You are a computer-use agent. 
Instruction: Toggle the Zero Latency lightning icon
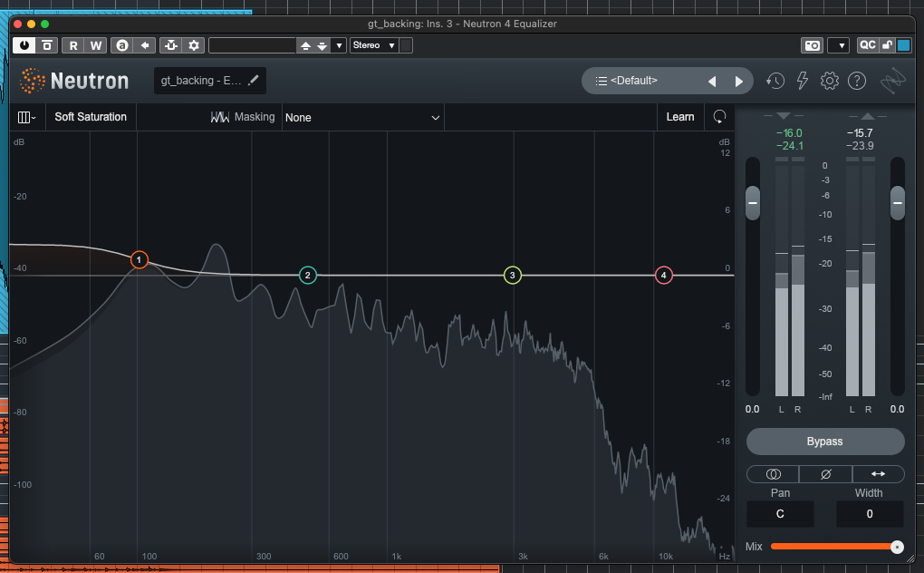pos(802,81)
